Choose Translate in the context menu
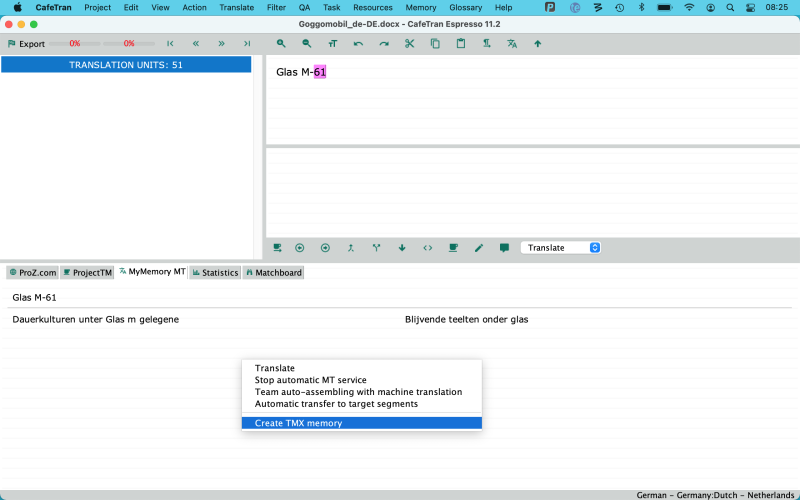800x500 pixels. [362, 368]
